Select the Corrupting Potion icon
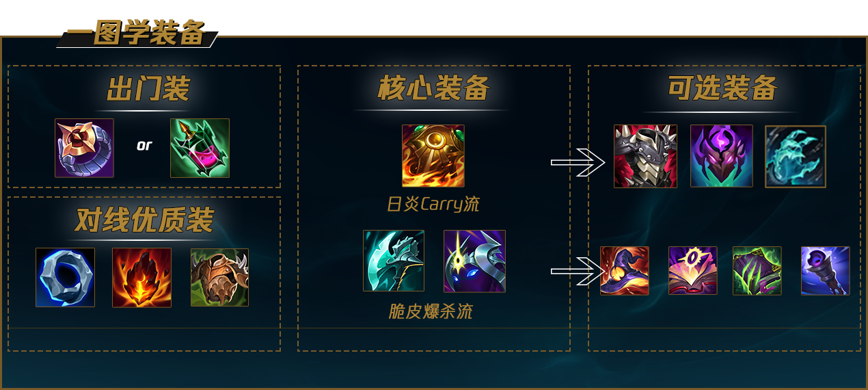 pos(200,148)
